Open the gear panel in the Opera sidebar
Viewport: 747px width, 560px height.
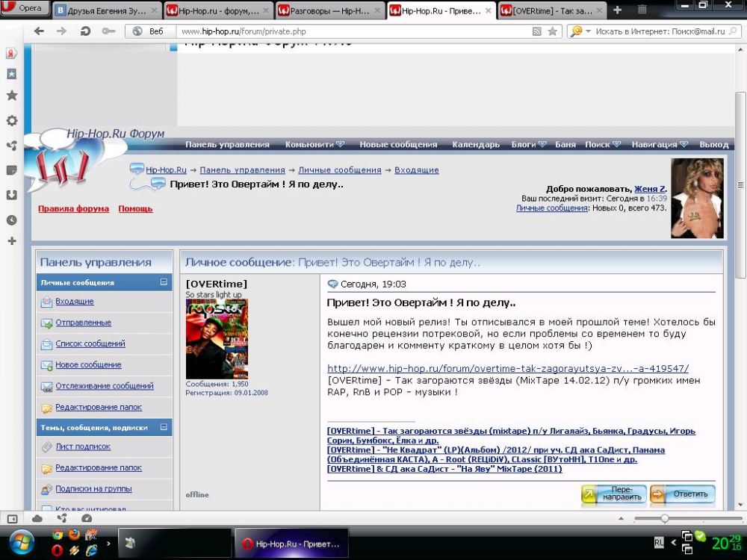coord(12,120)
